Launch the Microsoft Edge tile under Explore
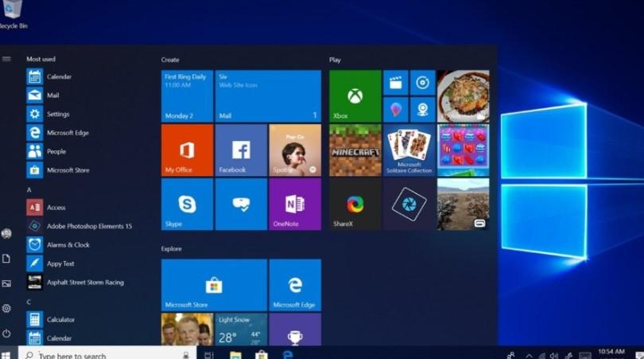 click(295, 285)
